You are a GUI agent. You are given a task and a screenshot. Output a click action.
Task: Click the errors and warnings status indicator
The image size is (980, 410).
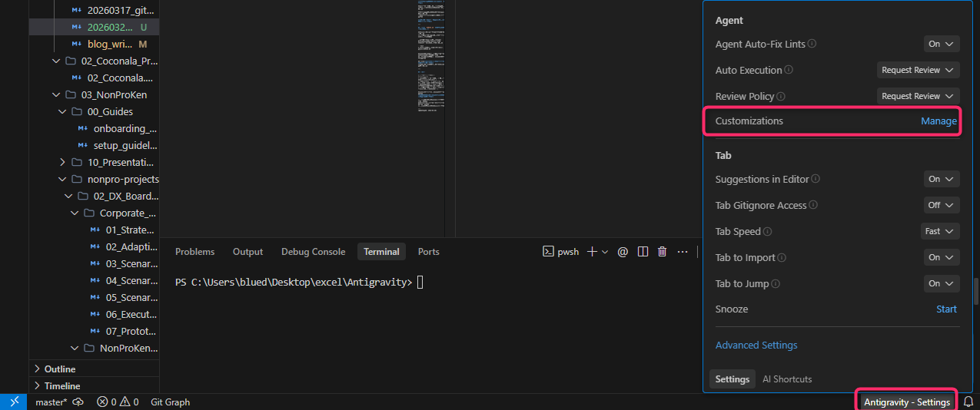118,402
